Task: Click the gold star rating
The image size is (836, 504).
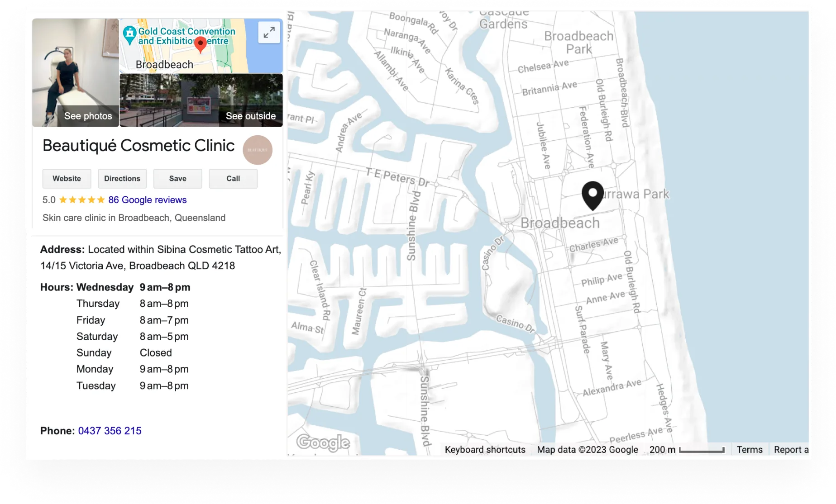Action: coord(82,200)
